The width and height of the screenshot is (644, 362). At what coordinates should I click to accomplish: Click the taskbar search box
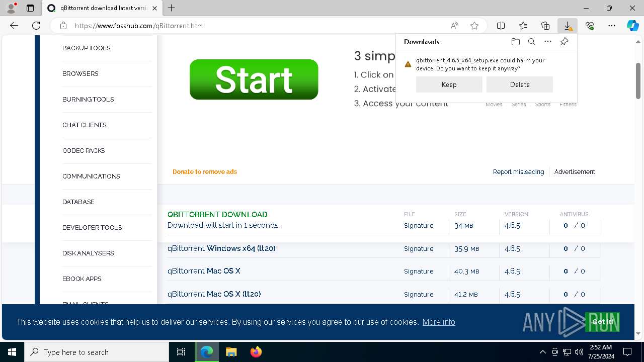pos(97,352)
